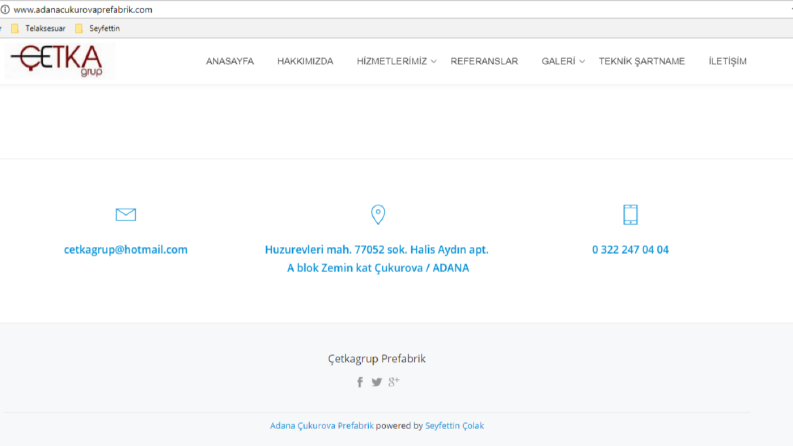Click the Çetka grup logo
Image resolution: width=793 pixels, height=446 pixels.
tap(59, 61)
